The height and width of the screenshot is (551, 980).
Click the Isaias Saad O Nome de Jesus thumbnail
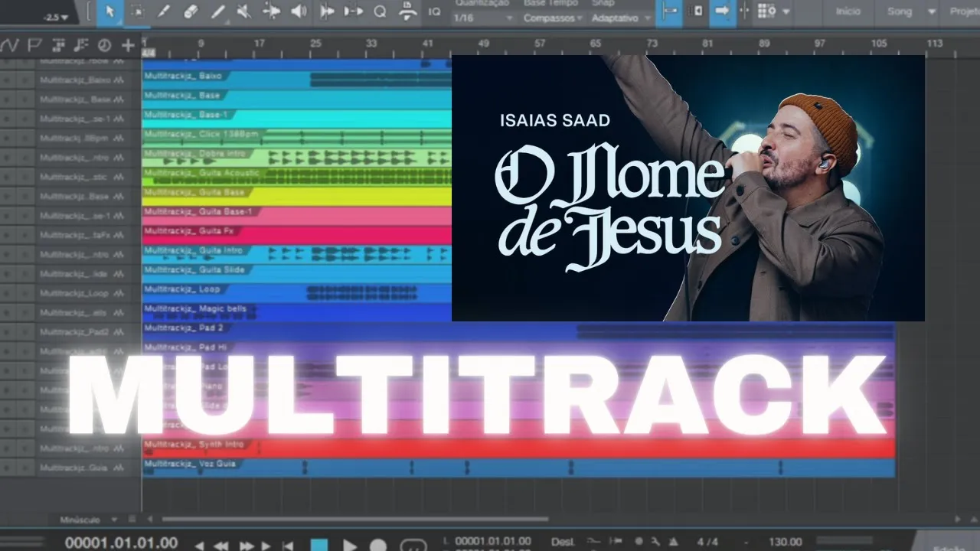688,188
